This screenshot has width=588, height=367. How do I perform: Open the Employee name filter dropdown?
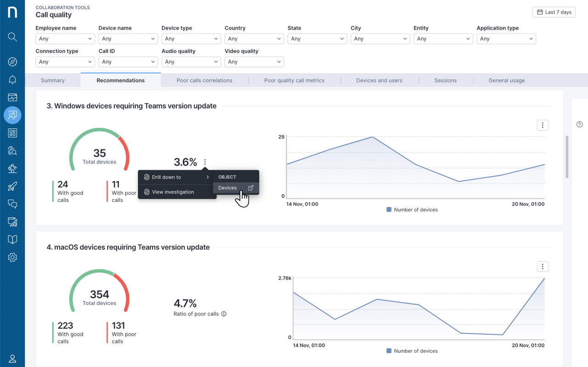pyautogui.click(x=65, y=39)
